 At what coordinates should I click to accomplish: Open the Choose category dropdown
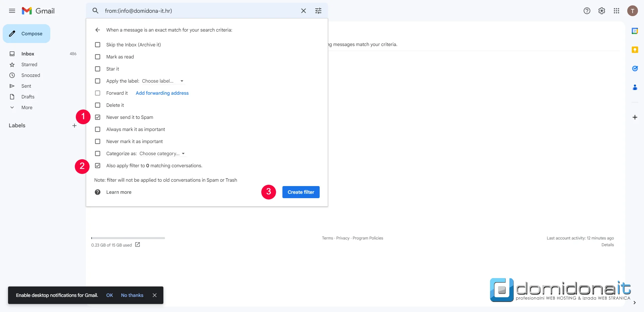(x=162, y=153)
